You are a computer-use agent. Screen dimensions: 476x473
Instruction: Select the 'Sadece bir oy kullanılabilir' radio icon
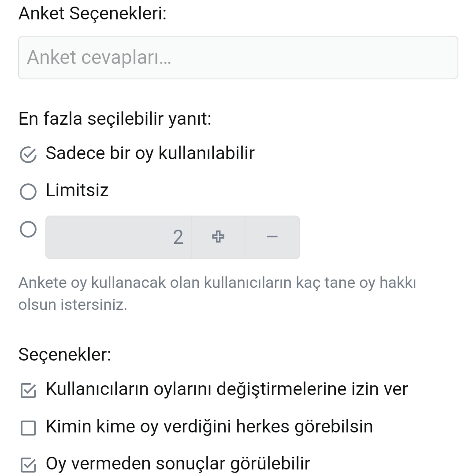[28, 155]
